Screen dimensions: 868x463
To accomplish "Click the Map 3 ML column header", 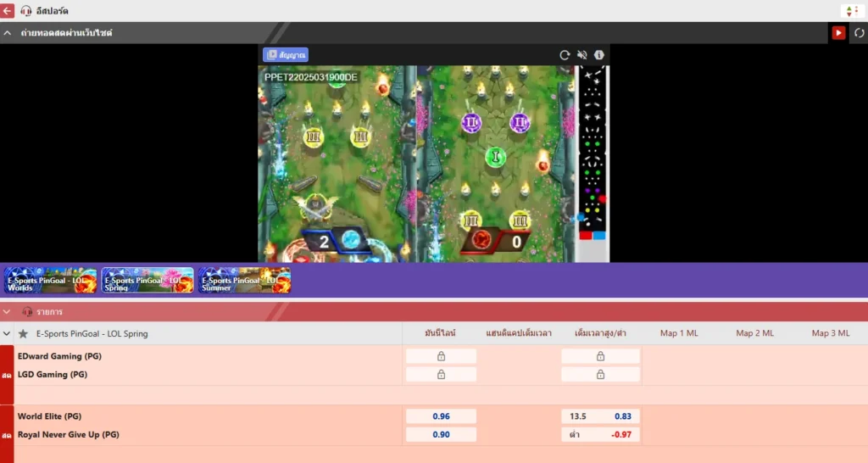I will click(x=831, y=333).
